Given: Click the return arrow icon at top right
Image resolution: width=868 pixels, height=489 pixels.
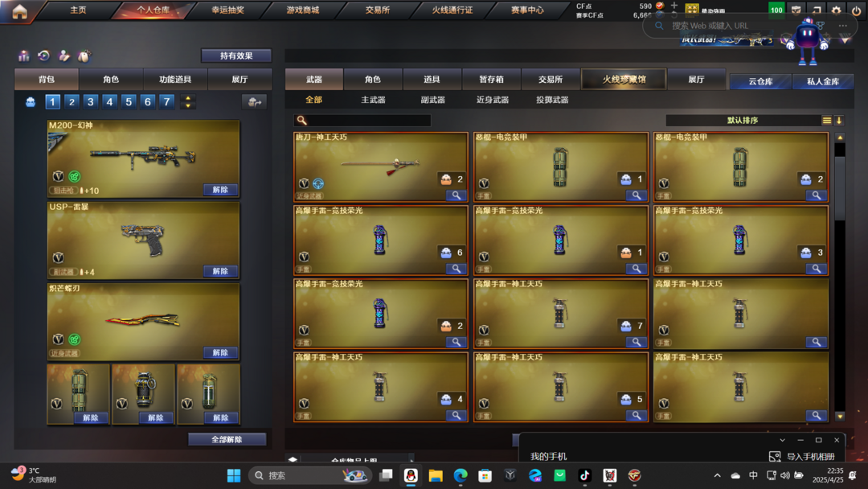Looking at the screenshot, I should point(817,10).
